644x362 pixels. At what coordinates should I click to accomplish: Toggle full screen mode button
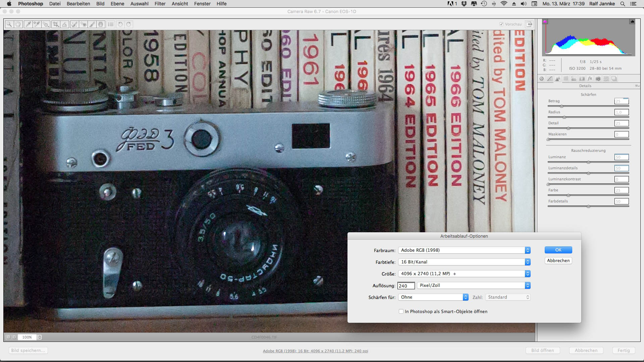tap(529, 24)
